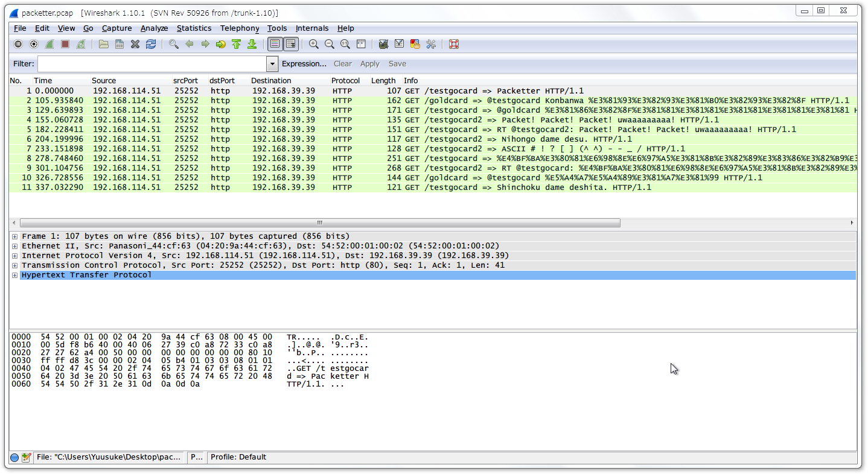Open a capture file with folder icon
Viewport: 868px width, 474px height.
104,44
